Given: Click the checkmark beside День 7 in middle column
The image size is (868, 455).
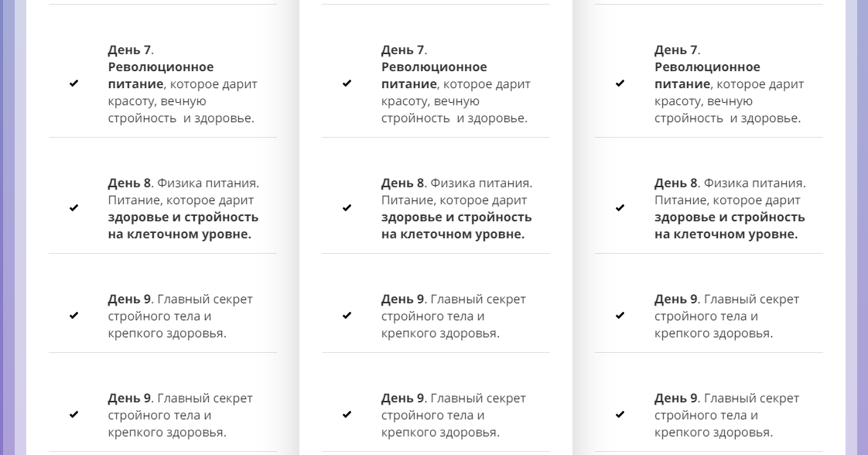Looking at the screenshot, I should point(347,84).
